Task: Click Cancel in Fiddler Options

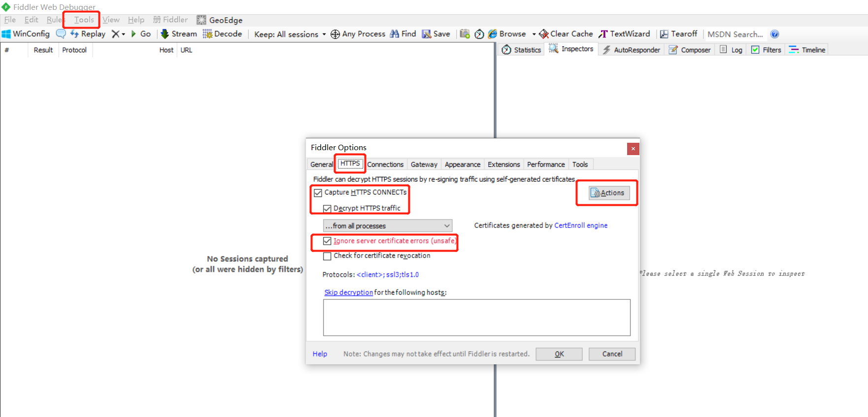Action: [x=612, y=354]
